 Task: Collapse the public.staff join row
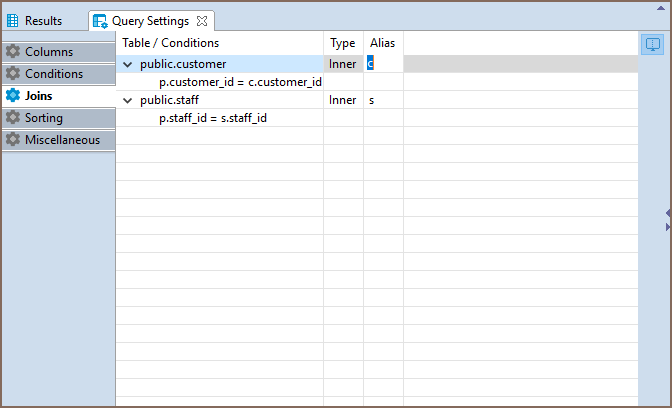(x=128, y=100)
